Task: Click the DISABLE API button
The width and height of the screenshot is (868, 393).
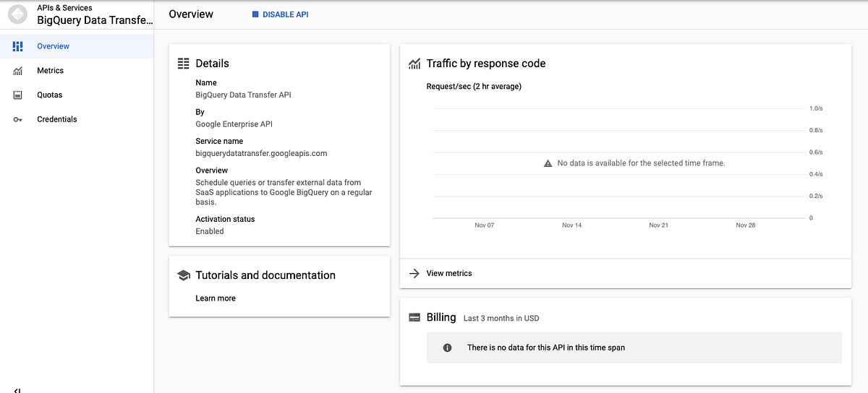Action: point(280,14)
